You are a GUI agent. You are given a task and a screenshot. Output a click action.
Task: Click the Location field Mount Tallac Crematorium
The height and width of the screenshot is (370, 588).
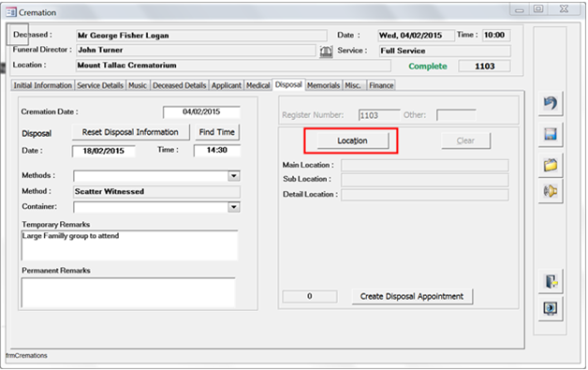233,66
